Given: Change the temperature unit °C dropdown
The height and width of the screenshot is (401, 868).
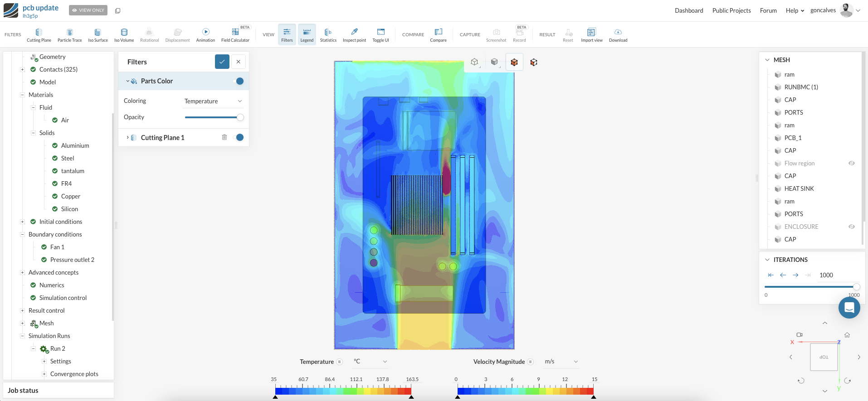Looking at the screenshot, I should pyautogui.click(x=370, y=362).
